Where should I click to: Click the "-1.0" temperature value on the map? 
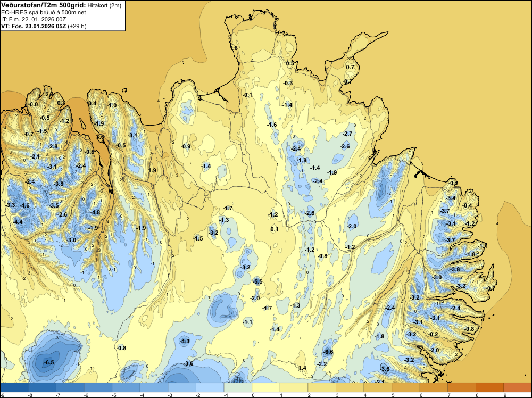click(x=112, y=105)
